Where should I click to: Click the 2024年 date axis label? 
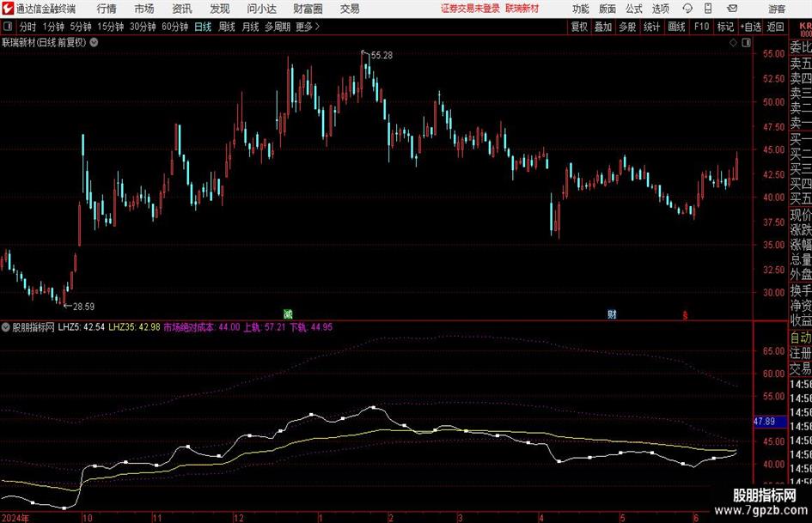(x=15, y=518)
